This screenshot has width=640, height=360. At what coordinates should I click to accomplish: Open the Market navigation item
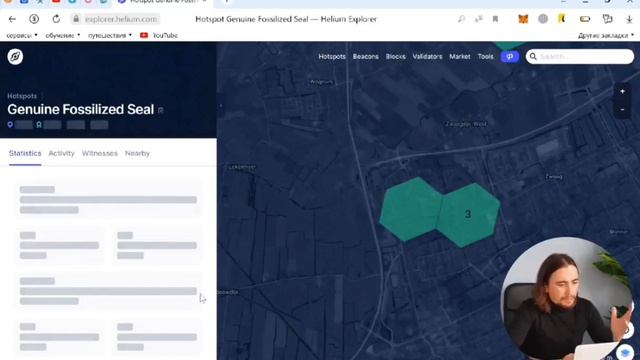point(460,57)
